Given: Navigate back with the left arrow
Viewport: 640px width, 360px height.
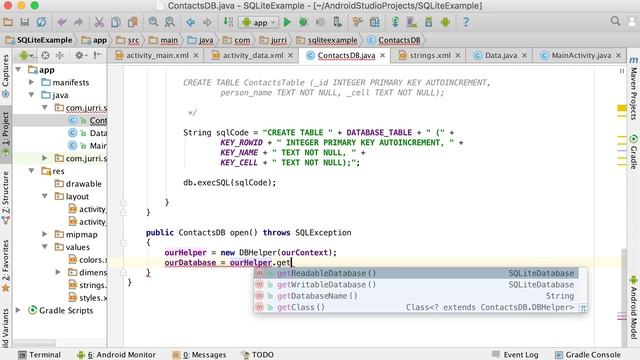Looking at the screenshot, I should 191,22.
